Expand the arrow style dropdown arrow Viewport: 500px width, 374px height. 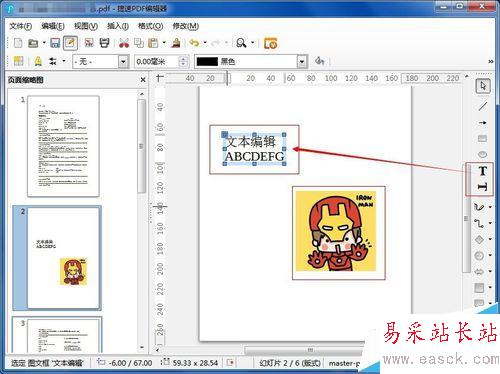tap(64, 61)
